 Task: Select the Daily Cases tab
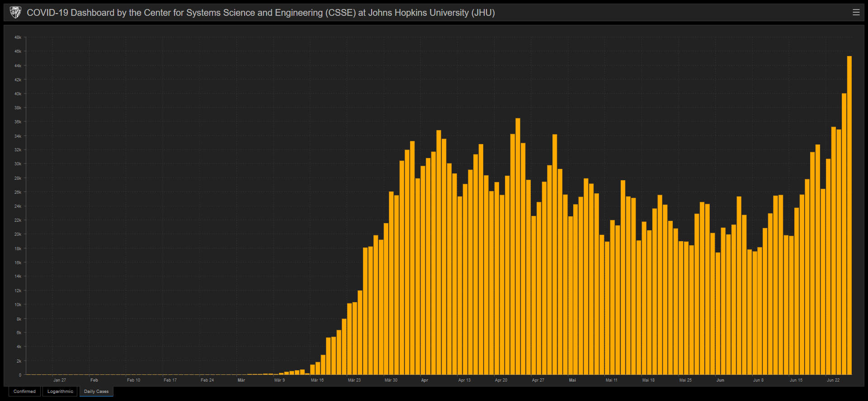point(96,392)
